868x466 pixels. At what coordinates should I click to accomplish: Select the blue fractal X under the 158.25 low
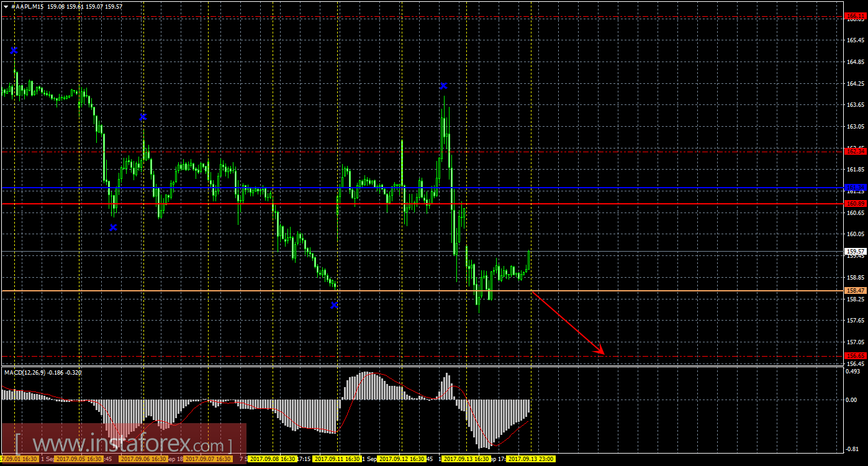334,305
